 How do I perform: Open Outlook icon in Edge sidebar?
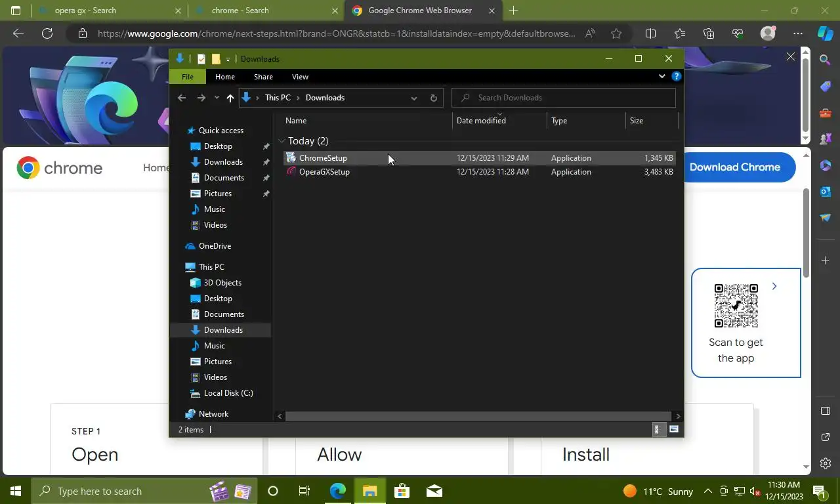(x=826, y=192)
